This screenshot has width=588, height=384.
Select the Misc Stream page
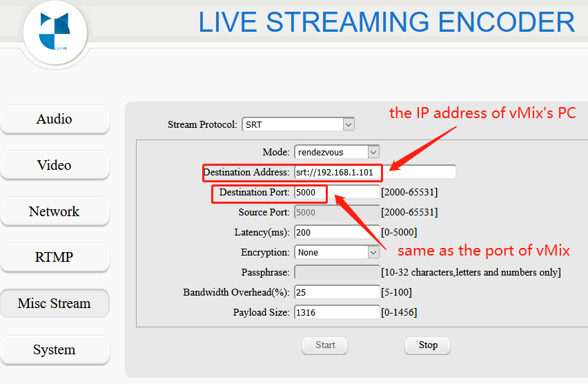55,303
